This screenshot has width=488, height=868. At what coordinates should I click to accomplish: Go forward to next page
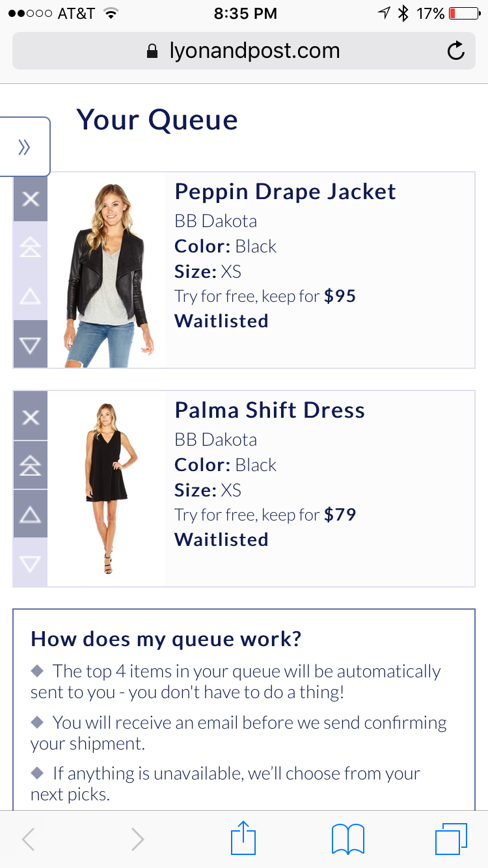point(137,839)
